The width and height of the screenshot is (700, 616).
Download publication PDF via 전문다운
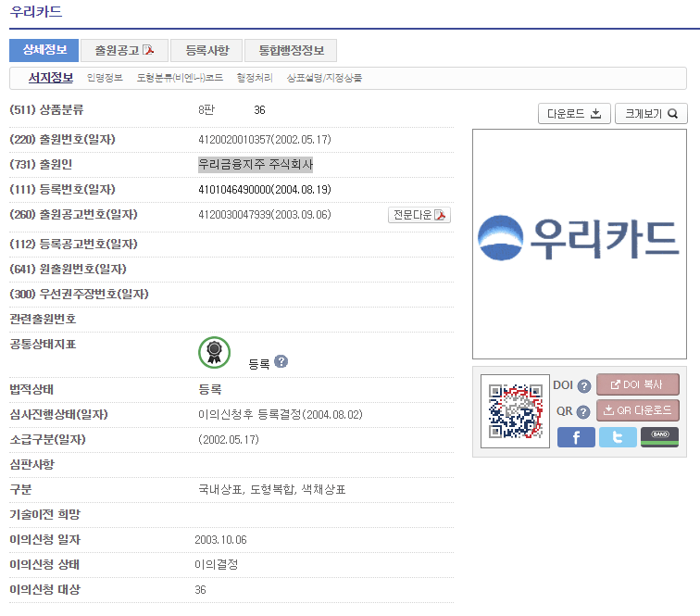pyautogui.click(x=419, y=215)
